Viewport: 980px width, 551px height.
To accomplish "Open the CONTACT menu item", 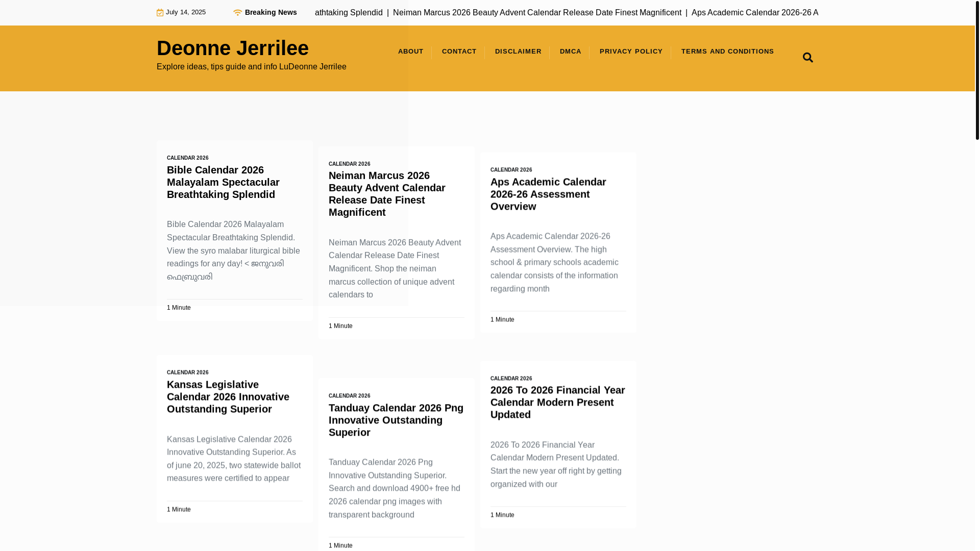I will (459, 52).
